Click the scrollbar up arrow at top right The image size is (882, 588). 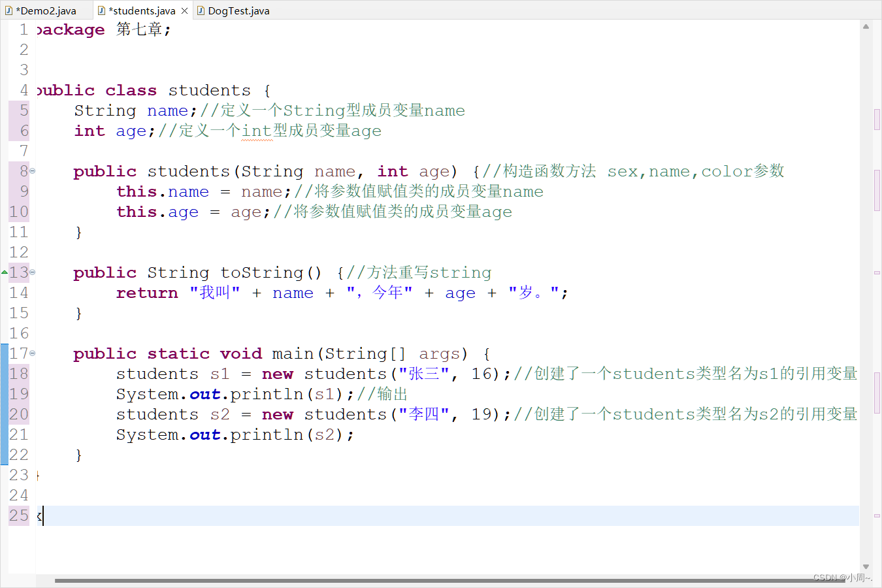866,25
